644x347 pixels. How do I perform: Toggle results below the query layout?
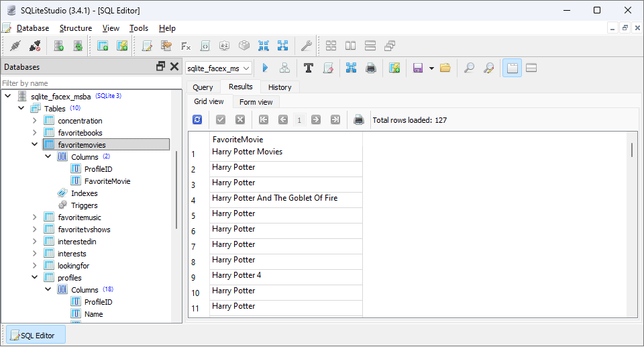click(x=531, y=68)
